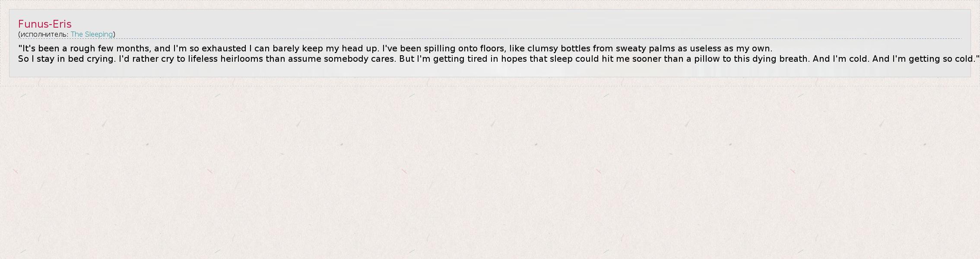Viewport: 980px width, 259px height.
Task: Click the исполнитель label text
Action: pos(44,35)
